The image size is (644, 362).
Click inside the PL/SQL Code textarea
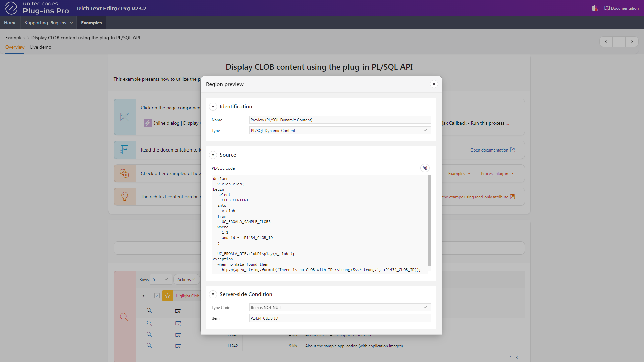[x=320, y=224]
